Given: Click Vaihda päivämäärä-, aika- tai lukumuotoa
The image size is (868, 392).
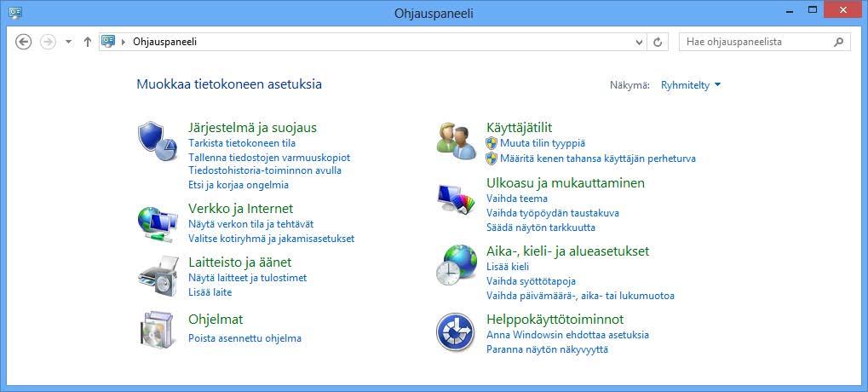Looking at the screenshot, I should [580, 296].
